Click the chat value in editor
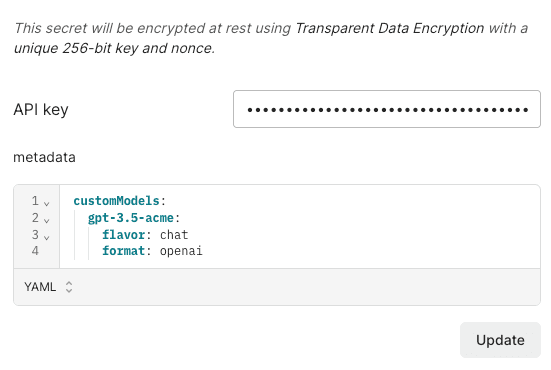Viewport: 551px width, 370px height. [174, 235]
